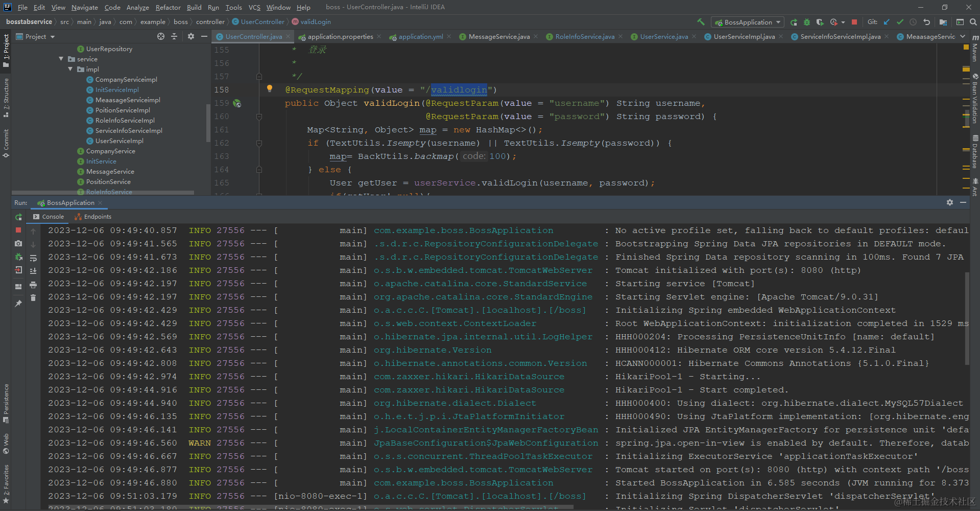This screenshot has width=980, height=511.
Task: Fold the else block at line 164
Action: [259, 170]
